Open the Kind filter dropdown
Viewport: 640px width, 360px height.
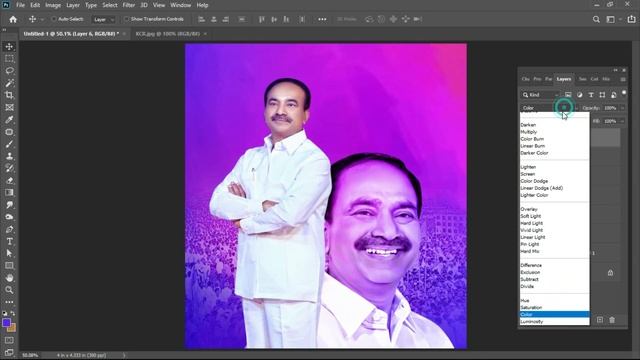coord(541,95)
